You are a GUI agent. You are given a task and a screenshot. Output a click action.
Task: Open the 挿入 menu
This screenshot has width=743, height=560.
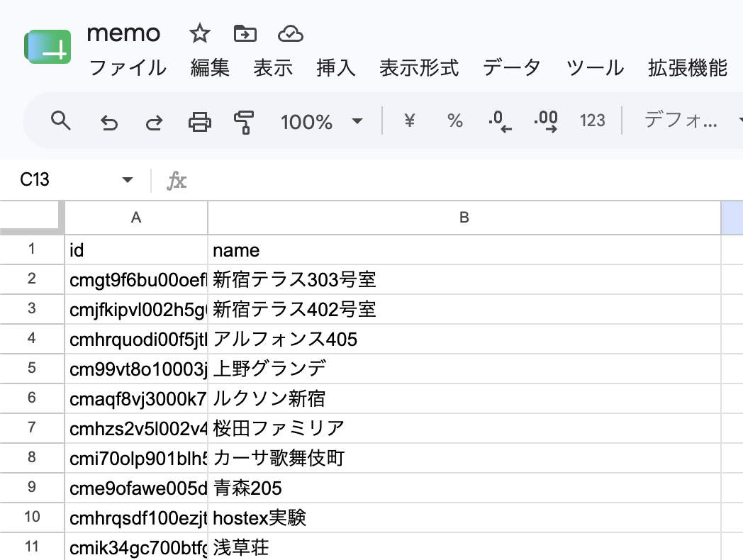pos(336,68)
